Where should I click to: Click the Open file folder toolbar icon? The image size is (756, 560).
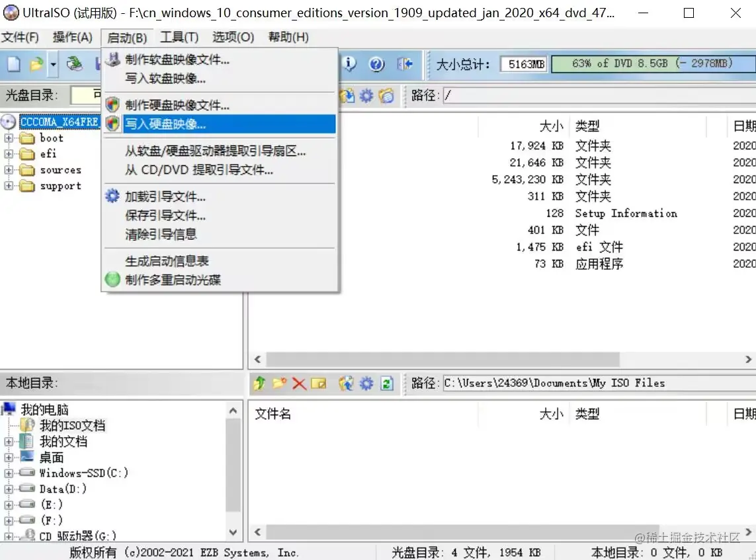pos(36,63)
